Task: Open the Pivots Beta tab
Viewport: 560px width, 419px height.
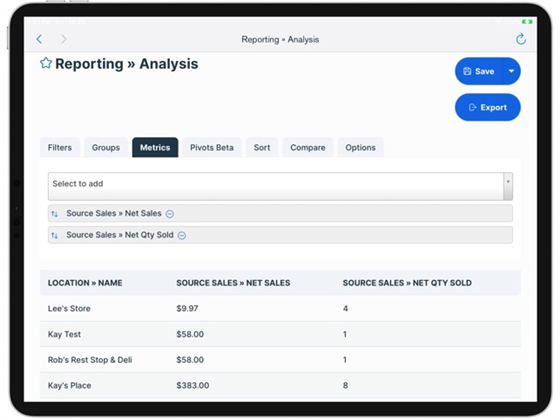Action: pyautogui.click(x=212, y=148)
